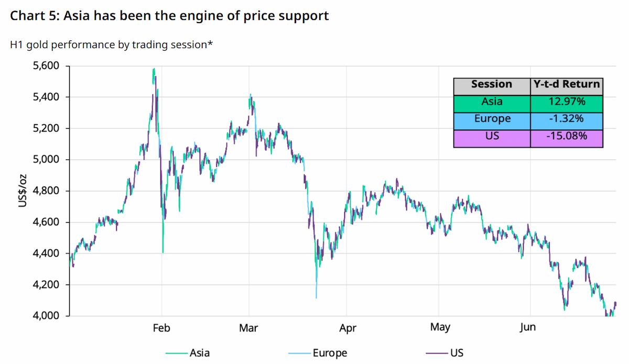The height and width of the screenshot is (364, 629).
Task: Click the 12.97% return value
Action: click(567, 102)
